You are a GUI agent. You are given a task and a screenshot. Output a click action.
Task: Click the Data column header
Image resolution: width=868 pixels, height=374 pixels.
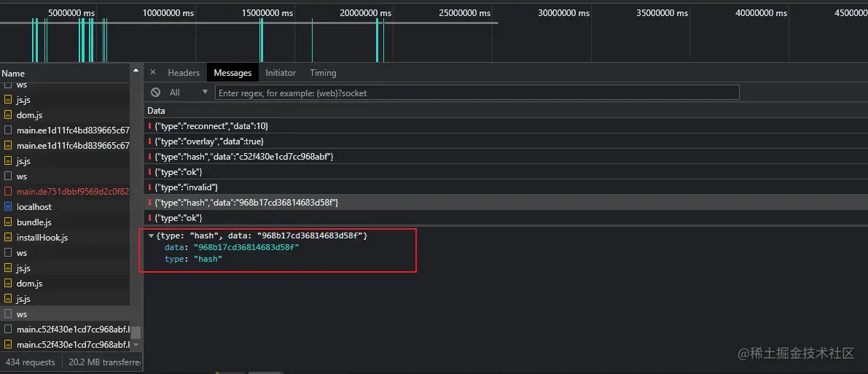click(x=156, y=111)
